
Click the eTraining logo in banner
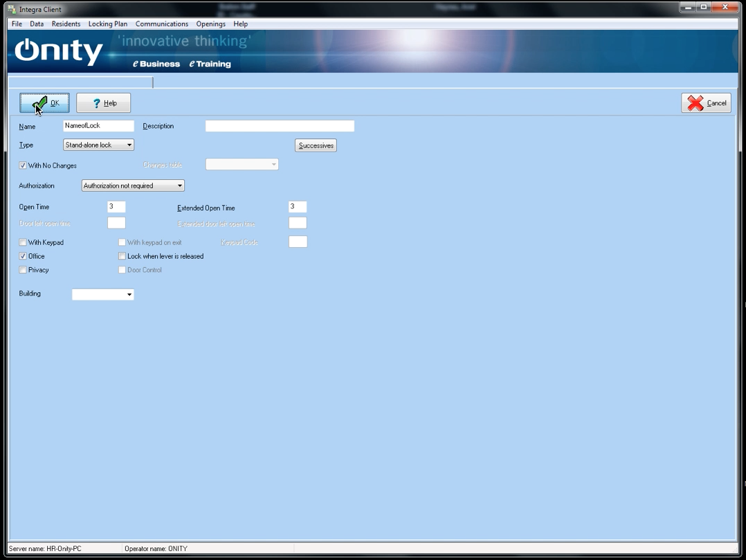[210, 64]
